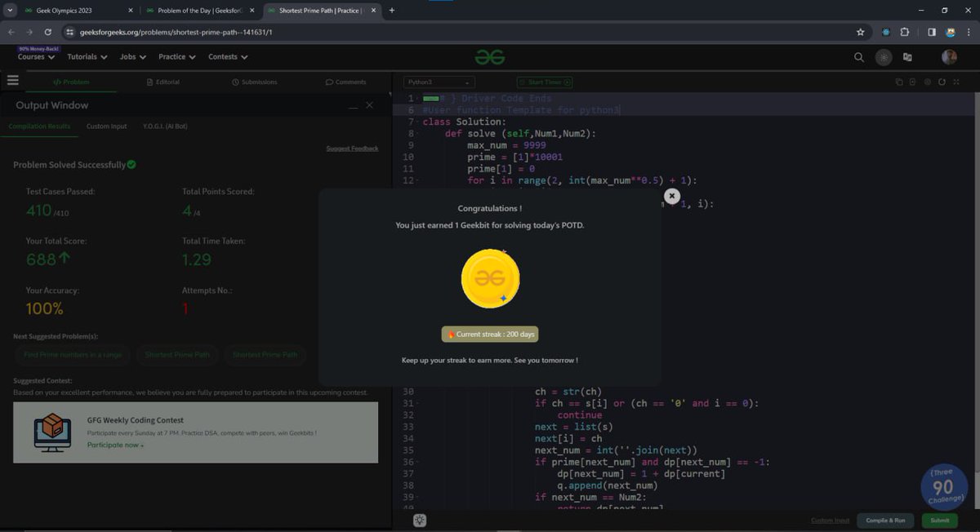The height and width of the screenshot is (532, 980).
Task: Click the reset code icon in editor
Action: click(x=942, y=82)
